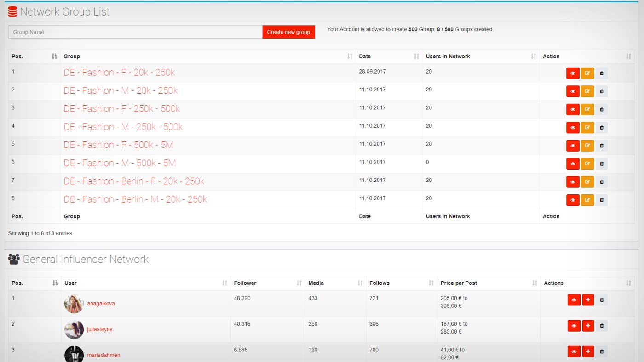View influencer anagalkova profile with eye icon
644x362 pixels.
tap(574, 300)
